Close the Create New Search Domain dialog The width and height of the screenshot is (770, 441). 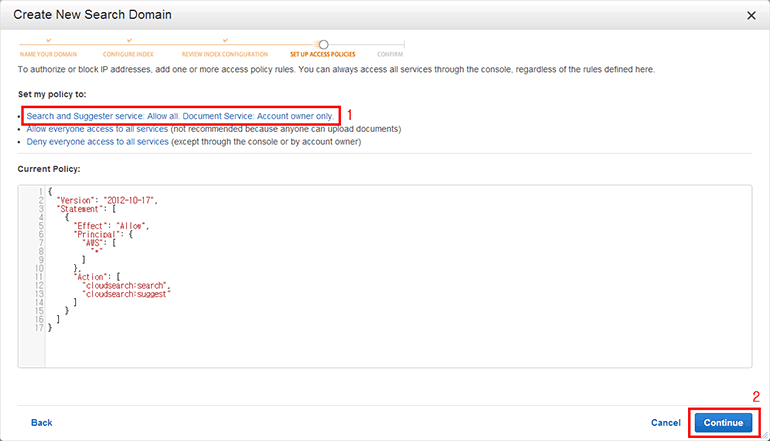tap(751, 15)
